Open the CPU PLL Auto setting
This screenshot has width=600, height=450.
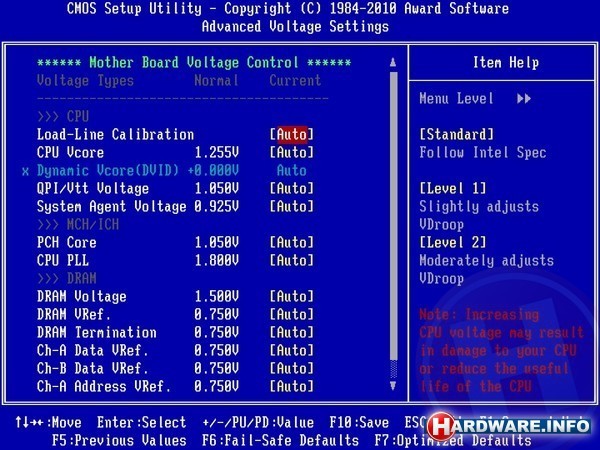pos(292,260)
